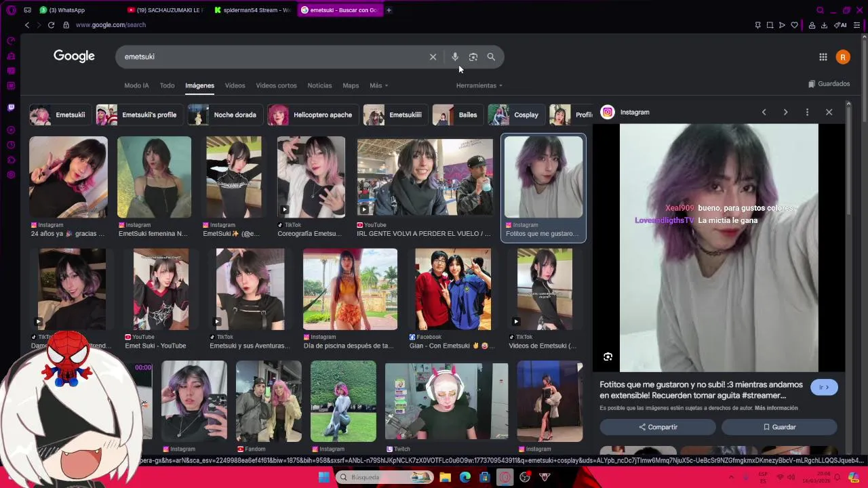Open the AI assistant toolbar button
This screenshot has height=488, width=868.
coord(840,25)
